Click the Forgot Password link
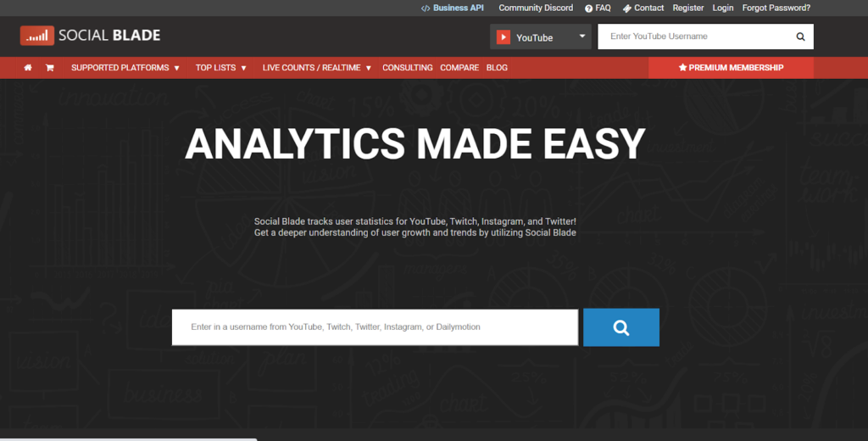The width and height of the screenshot is (868, 441). click(x=776, y=8)
